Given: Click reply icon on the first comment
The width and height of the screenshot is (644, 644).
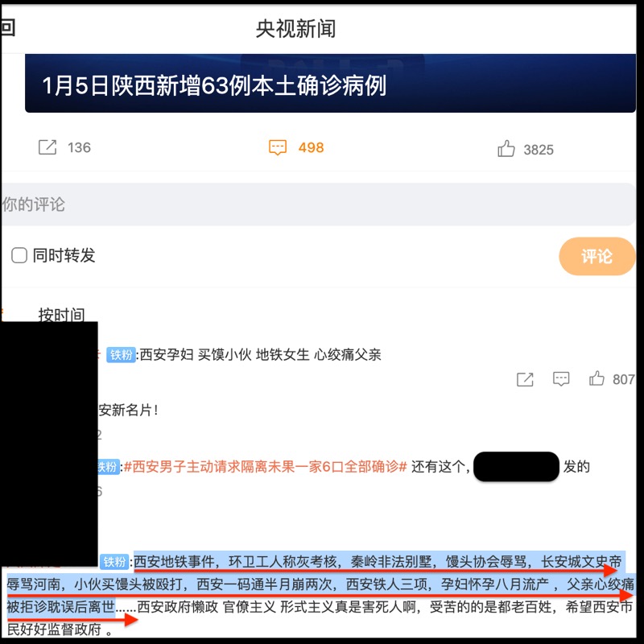Looking at the screenshot, I should point(561,378).
